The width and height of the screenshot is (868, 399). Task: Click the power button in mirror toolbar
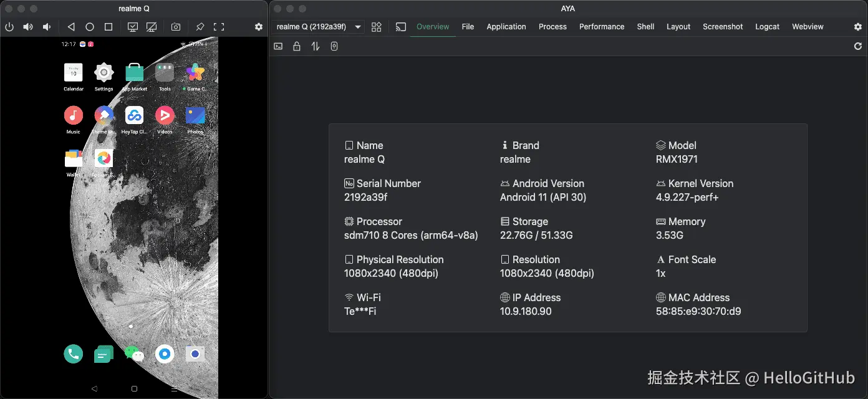click(9, 27)
